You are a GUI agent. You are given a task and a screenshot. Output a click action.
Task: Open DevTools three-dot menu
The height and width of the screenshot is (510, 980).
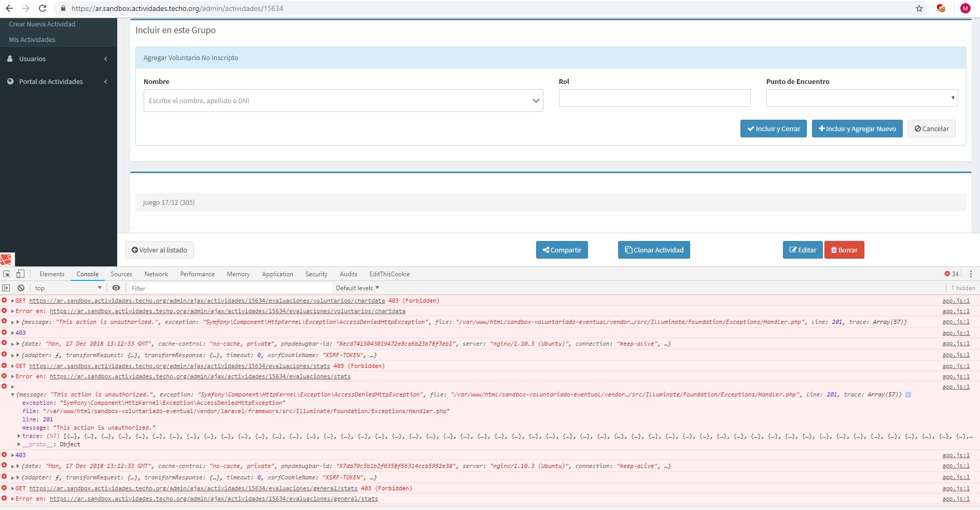point(971,274)
